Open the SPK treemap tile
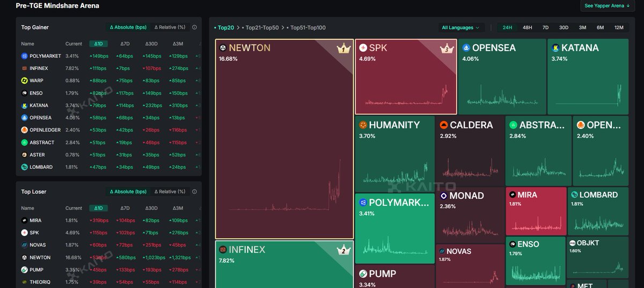 tap(406, 76)
